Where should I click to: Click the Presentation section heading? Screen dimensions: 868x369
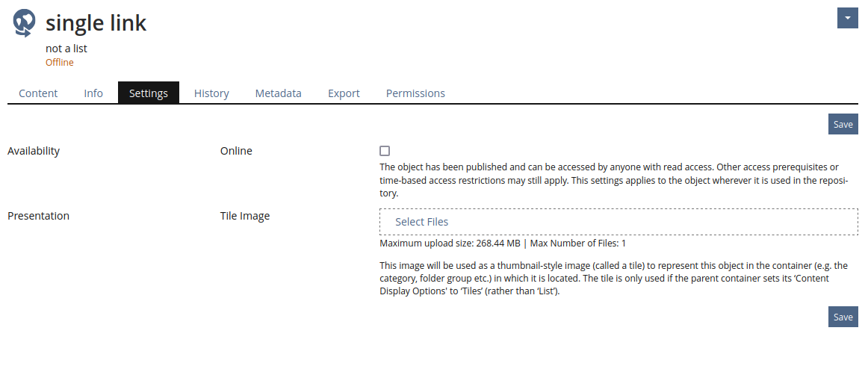click(38, 216)
